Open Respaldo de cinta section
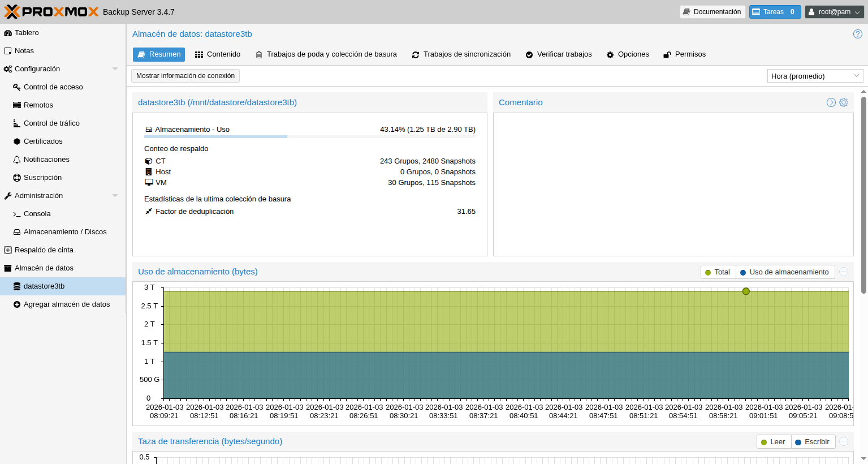This screenshot has width=868, height=464. coord(44,250)
